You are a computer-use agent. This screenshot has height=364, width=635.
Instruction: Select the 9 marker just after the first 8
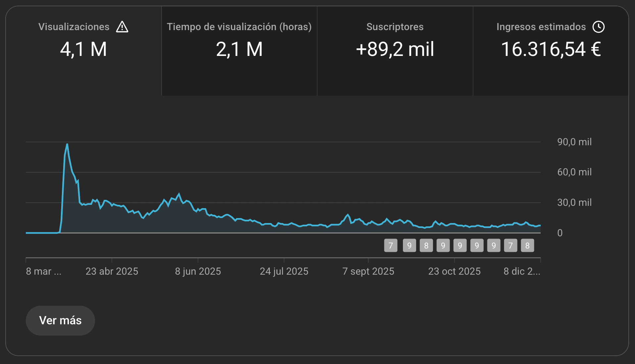[443, 246]
